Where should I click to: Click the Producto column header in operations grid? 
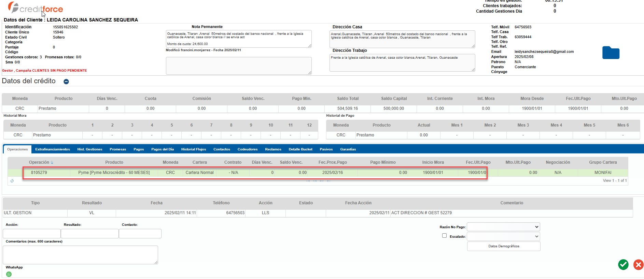tap(114, 162)
